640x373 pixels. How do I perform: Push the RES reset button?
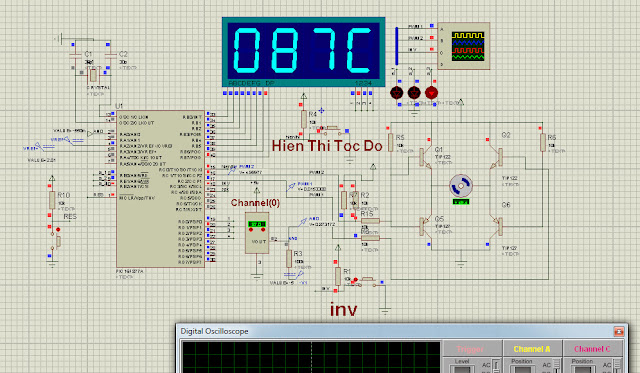point(58,241)
